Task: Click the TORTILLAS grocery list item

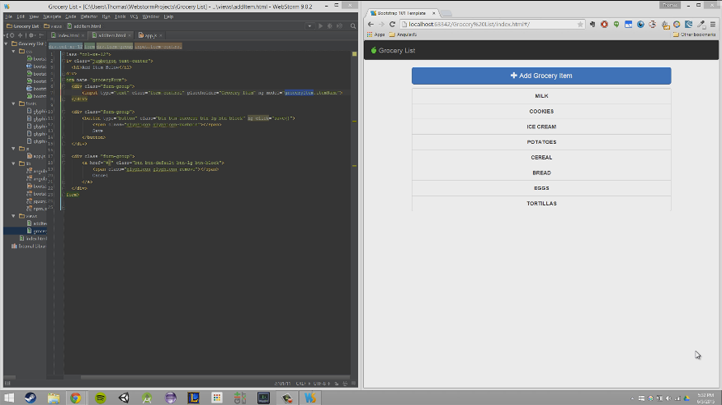Action: [541, 203]
